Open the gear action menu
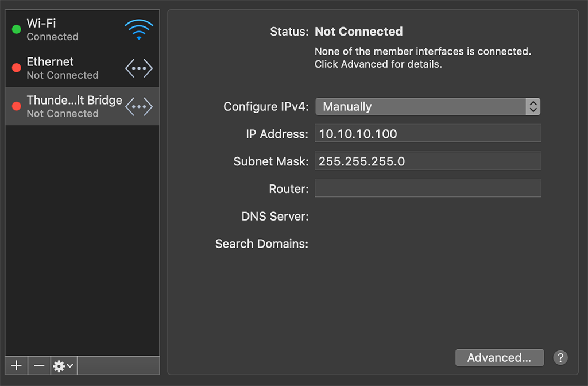The height and width of the screenshot is (386, 588). [x=64, y=365]
